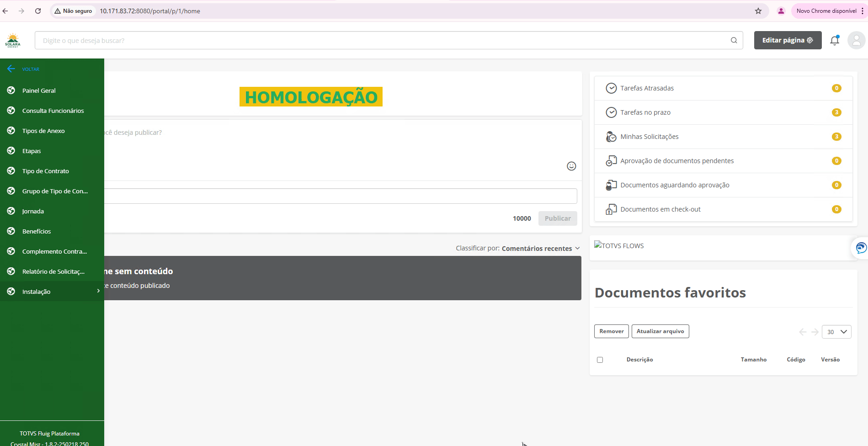Click the Código column header
The width and height of the screenshot is (868, 446).
[x=796, y=360]
